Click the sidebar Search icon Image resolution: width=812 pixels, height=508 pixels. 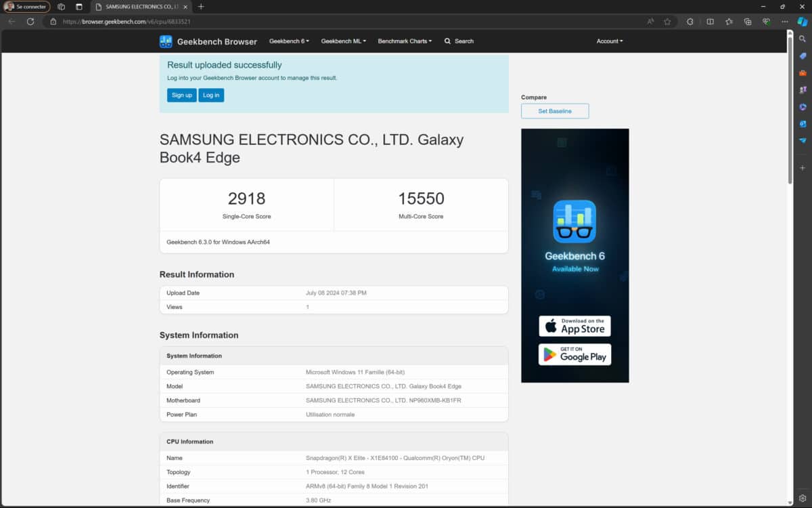(803, 39)
